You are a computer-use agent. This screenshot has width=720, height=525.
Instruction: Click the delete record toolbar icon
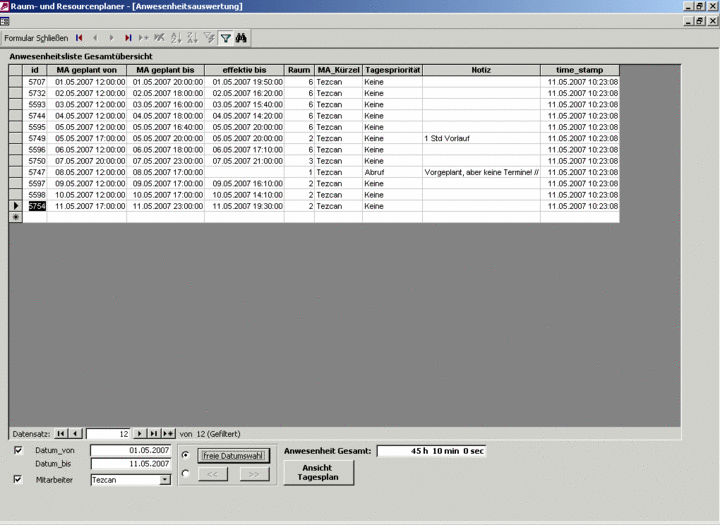(x=159, y=38)
